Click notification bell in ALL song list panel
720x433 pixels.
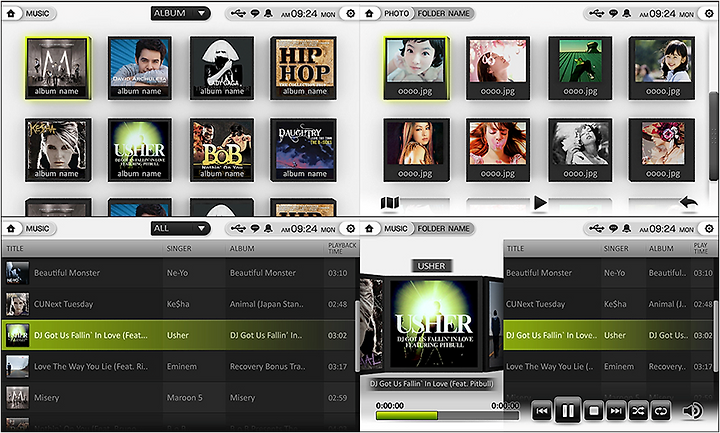pyautogui.click(x=268, y=228)
